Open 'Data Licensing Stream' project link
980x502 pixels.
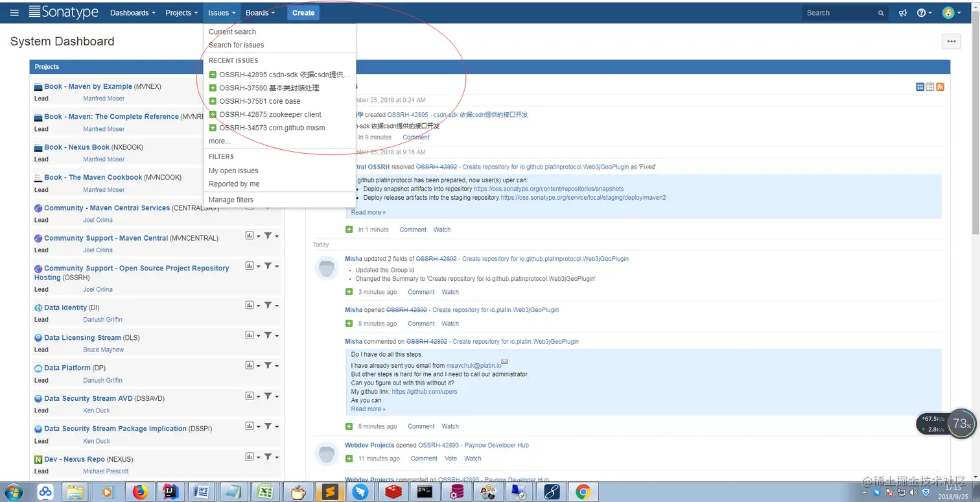(x=82, y=337)
